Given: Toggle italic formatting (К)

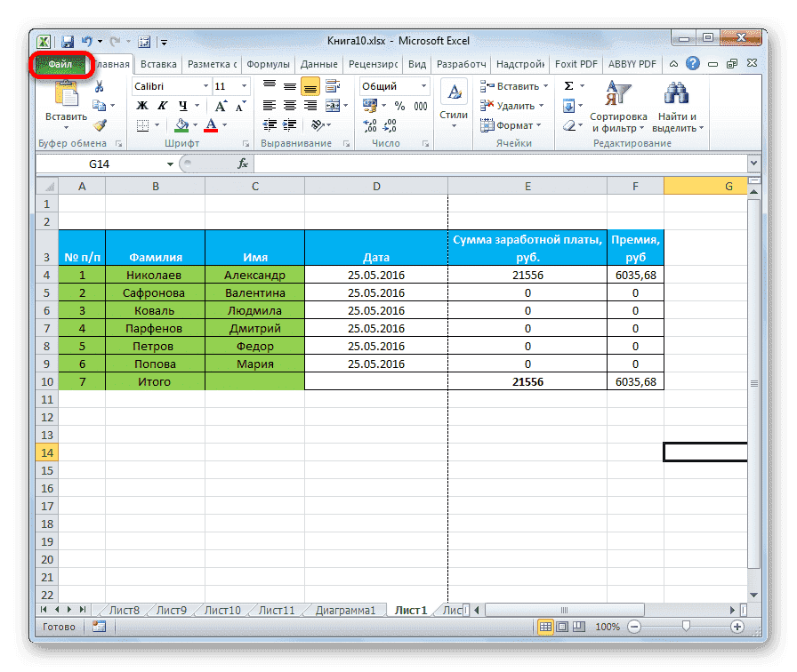Looking at the screenshot, I should tap(163, 104).
